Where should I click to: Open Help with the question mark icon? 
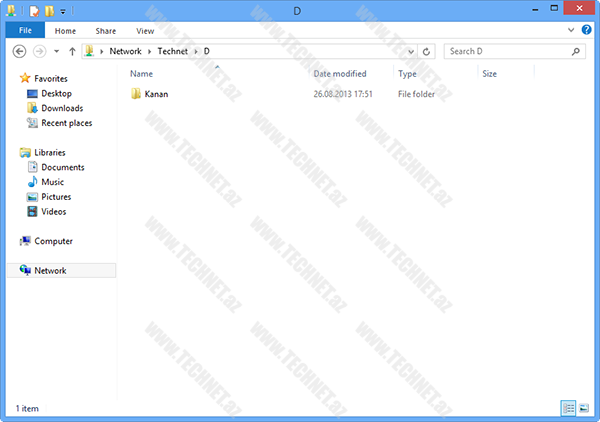586,29
